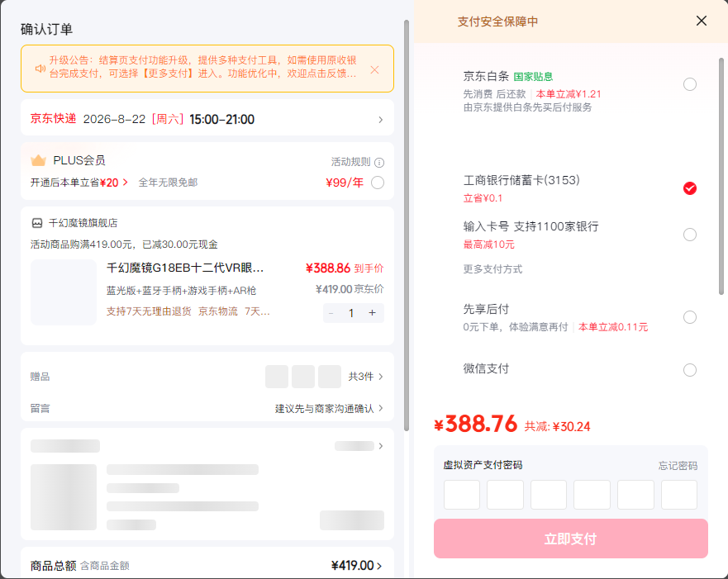Toggle PLUS会员 ¥99/年 subscription radio
Image resolution: width=728 pixels, height=579 pixels.
[x=378, y=183]
